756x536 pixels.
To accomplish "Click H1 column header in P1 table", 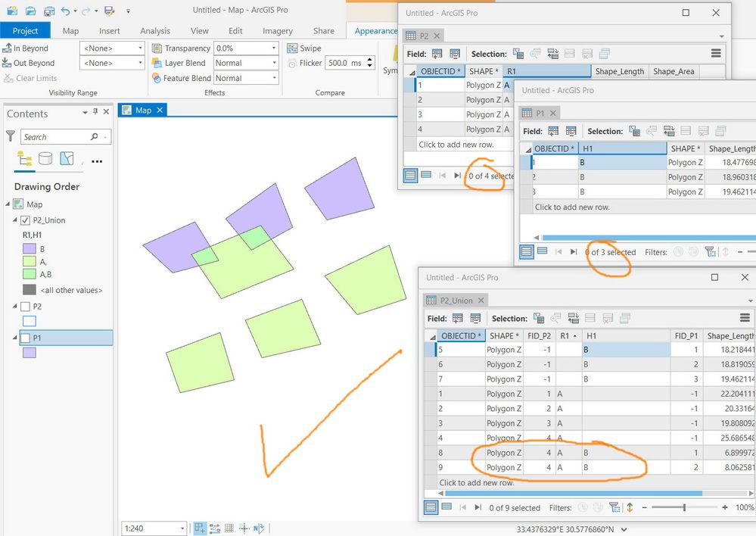I will coord(623,148).
